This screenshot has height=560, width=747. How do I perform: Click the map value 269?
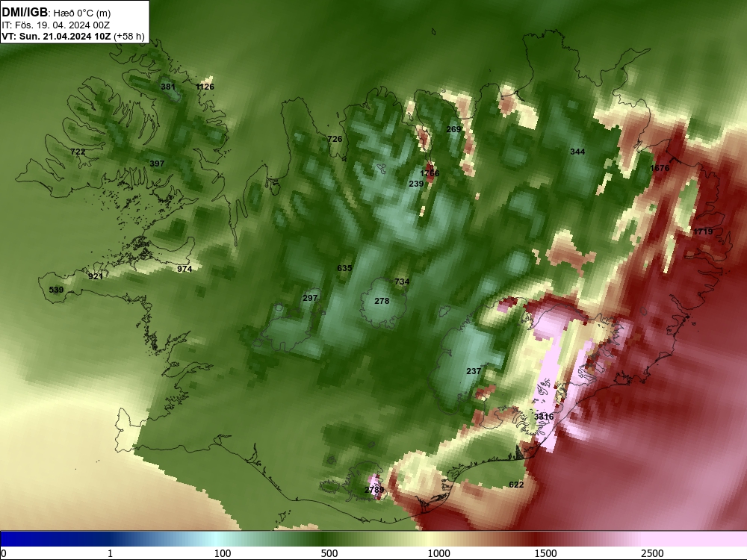(x=453, y=129)
